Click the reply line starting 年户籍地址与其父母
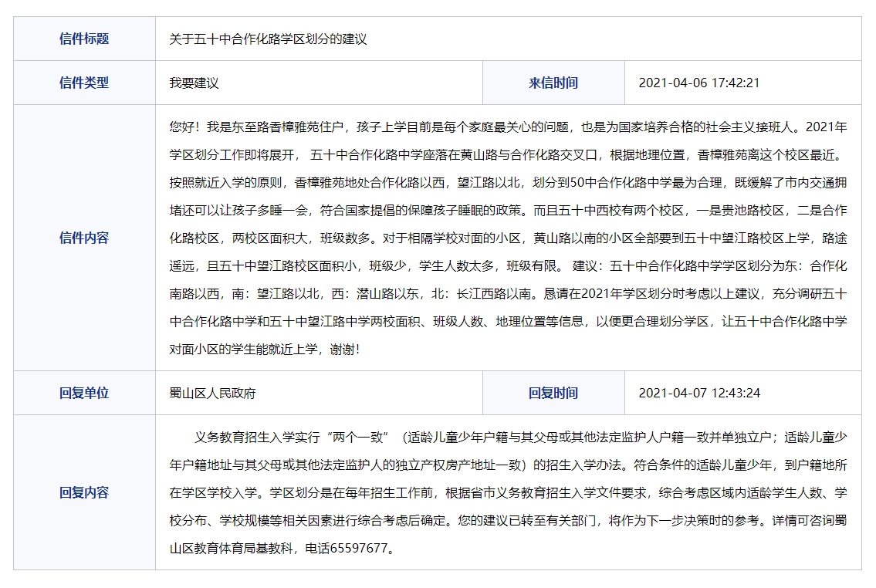This screenshot has height=588, width=876. click(509, 465)
